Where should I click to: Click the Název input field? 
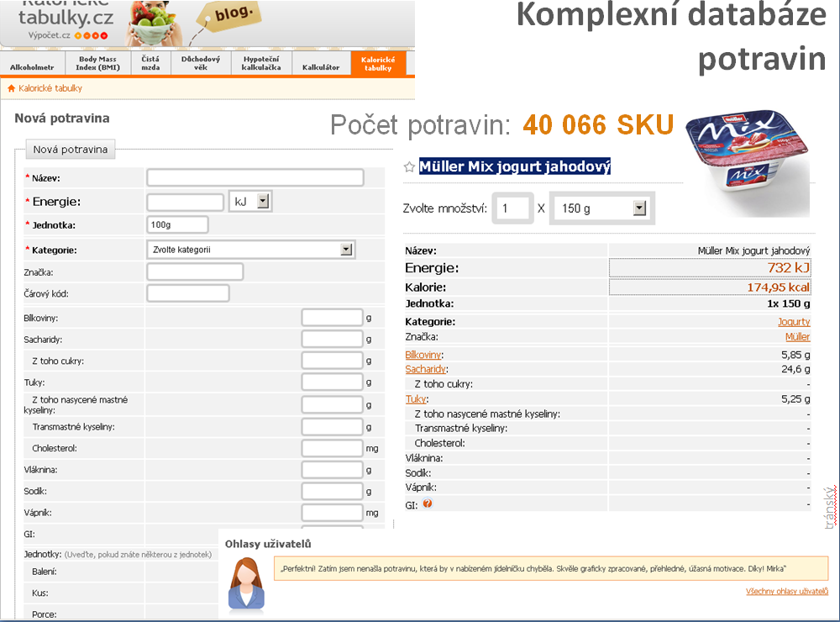pyautogui.click(x=255, y=177)
